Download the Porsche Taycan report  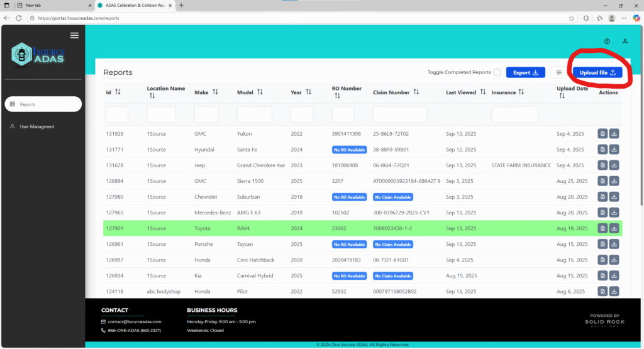(x=614, y=244)
